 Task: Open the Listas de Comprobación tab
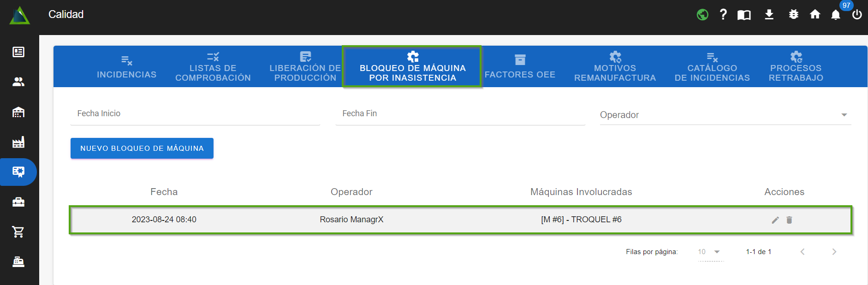(x=213, y=67)
